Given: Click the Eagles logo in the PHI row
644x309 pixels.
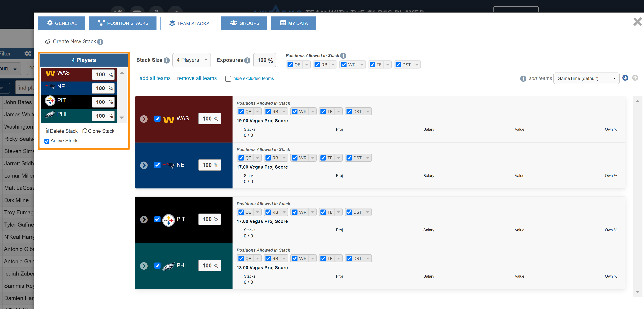Looking at the screenshot, I should (169, 266).
